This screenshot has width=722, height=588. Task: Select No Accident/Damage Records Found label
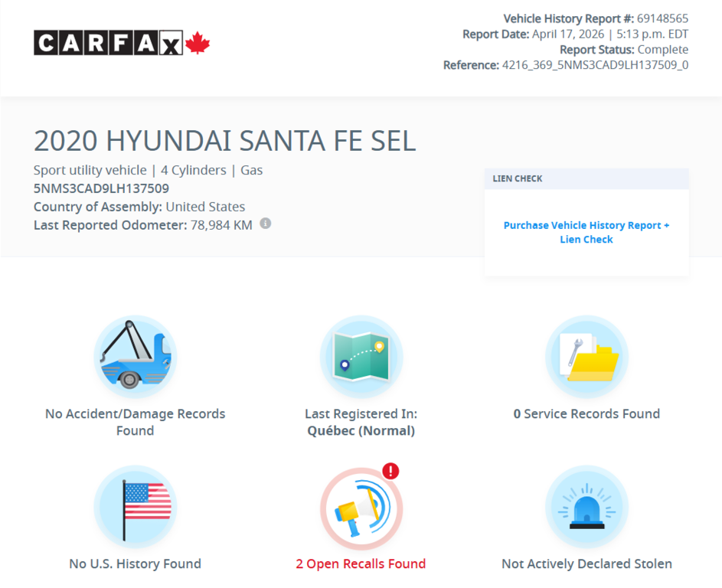tap(135, 422)
